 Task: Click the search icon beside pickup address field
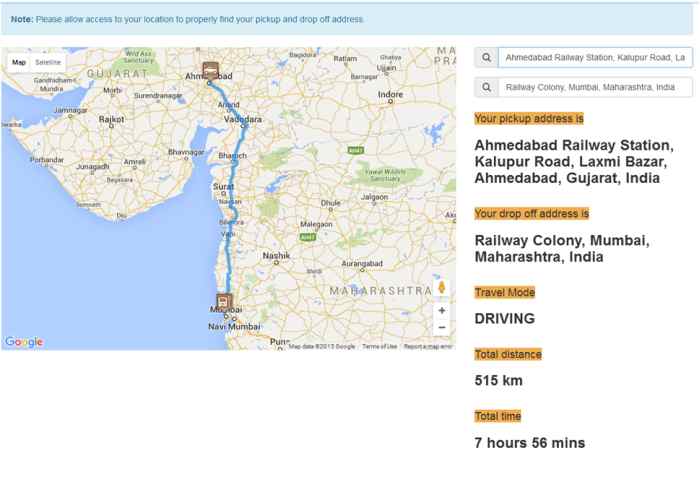[x=486, y=58]
